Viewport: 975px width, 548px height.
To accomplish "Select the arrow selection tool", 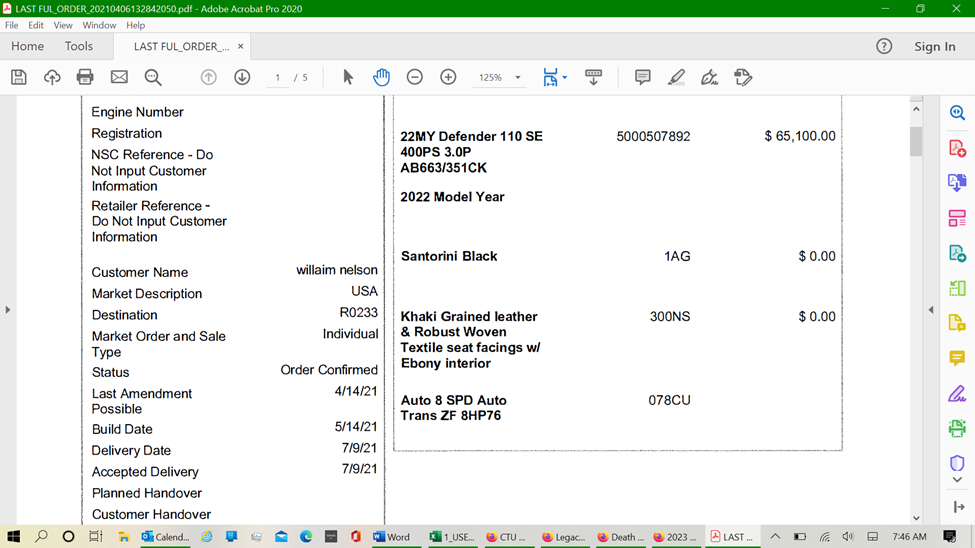I will [x=348, y=77].
